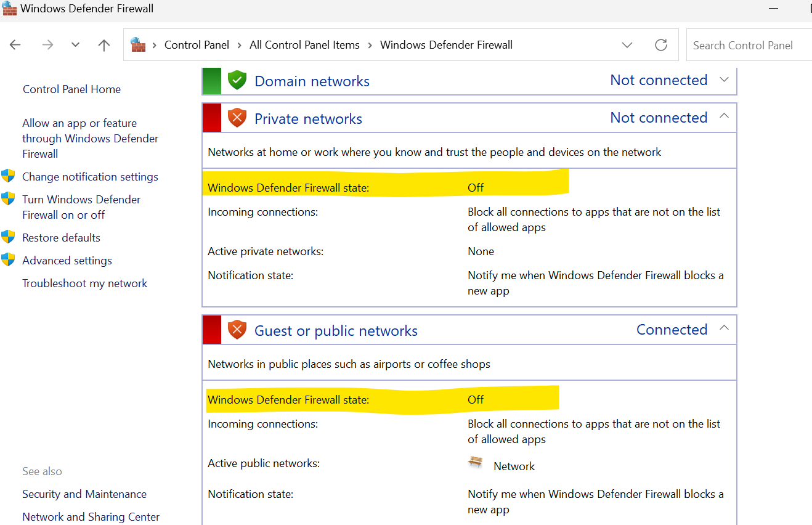This screenshot has height=525, width=812.
Task: Click shield icon beside Turn Windows Defender Firewall
Action: (8, 198)
